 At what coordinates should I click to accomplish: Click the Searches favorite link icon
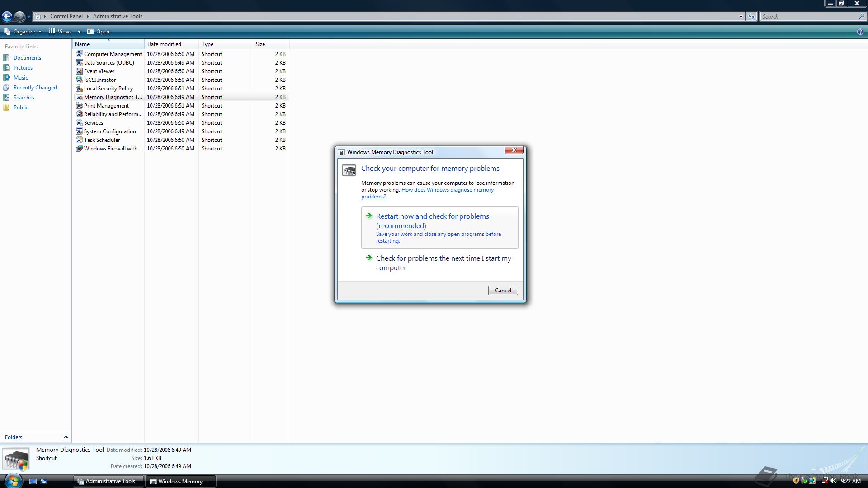tap(6, 97)
